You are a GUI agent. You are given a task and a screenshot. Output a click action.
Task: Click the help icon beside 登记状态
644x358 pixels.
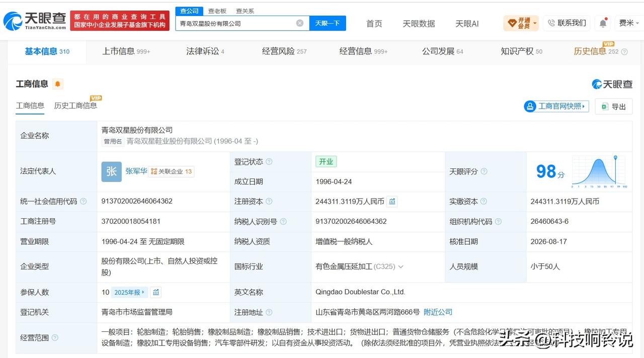tap(269, 162)
